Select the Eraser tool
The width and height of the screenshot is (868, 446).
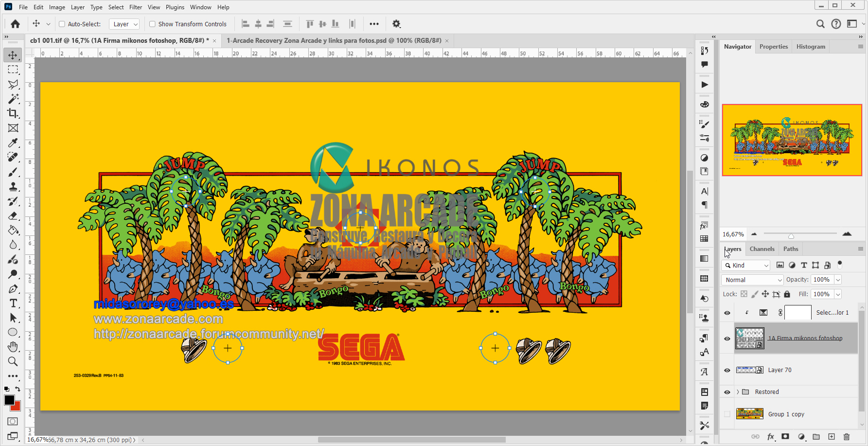pos(13,215)
